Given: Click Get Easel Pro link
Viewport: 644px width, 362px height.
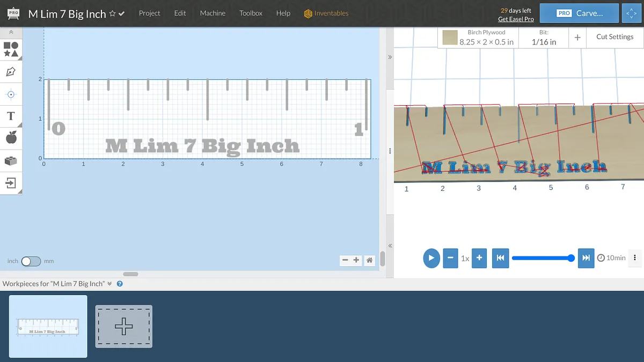Looking at the screenshot, I should click(516, 19).
